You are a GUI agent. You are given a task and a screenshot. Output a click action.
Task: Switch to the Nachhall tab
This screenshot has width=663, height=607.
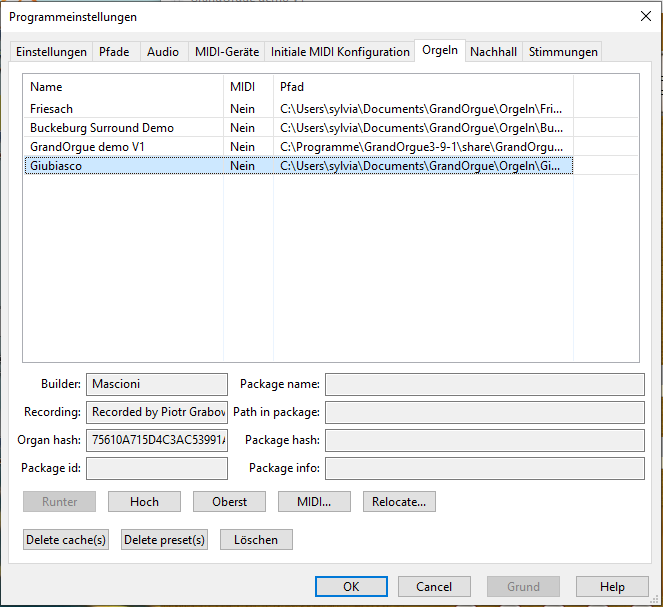493,52
